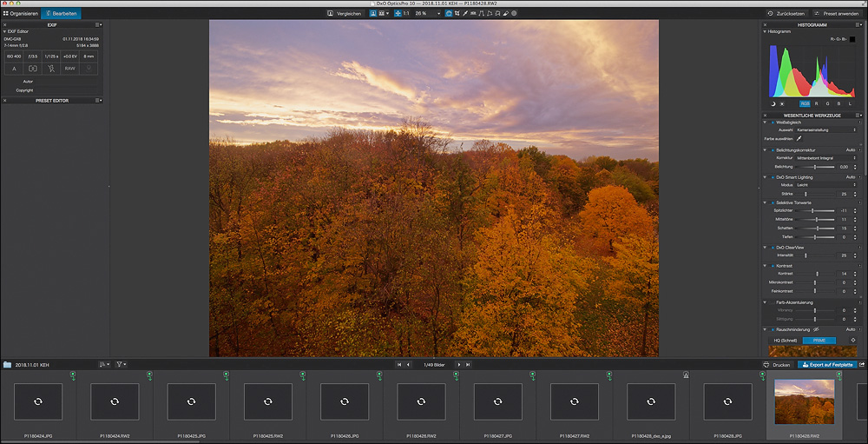Show highlight clipping sun icon in histogram

click(781, 103)
